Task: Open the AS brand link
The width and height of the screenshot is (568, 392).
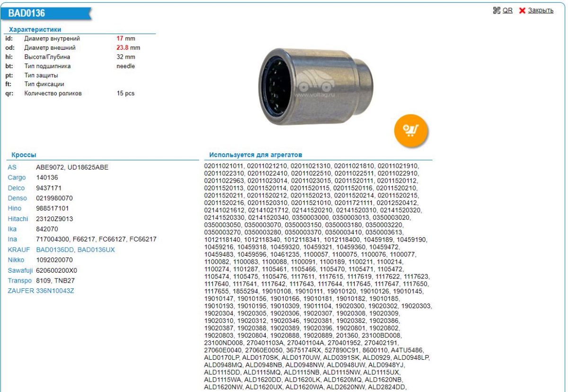Action: click(12, 167)
